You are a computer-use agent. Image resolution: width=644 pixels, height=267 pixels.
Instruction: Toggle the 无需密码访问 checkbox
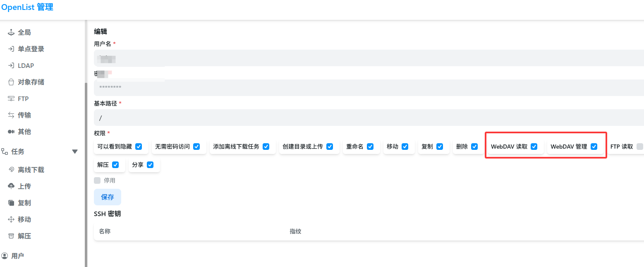tap(196, 146)
